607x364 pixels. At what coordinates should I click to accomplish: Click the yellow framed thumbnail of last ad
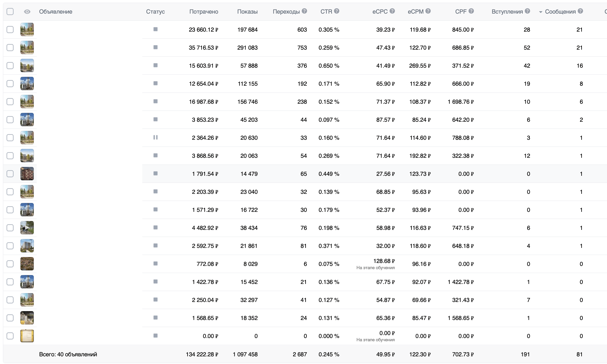coord(27,336)
